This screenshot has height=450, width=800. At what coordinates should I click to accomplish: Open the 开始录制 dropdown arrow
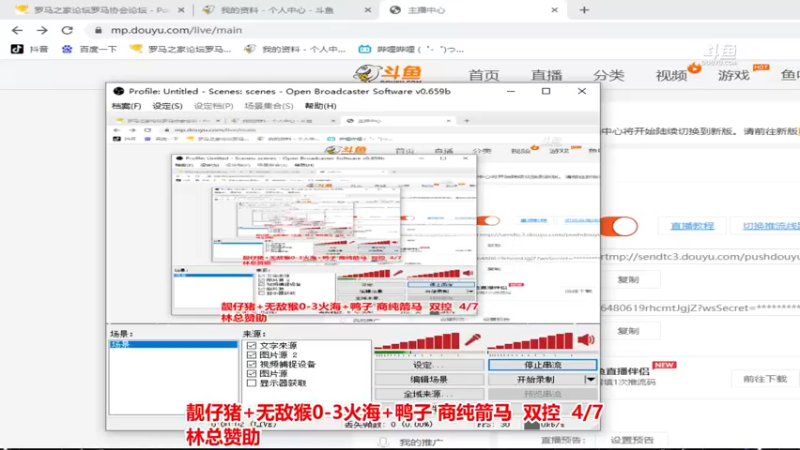click(590, 380)
